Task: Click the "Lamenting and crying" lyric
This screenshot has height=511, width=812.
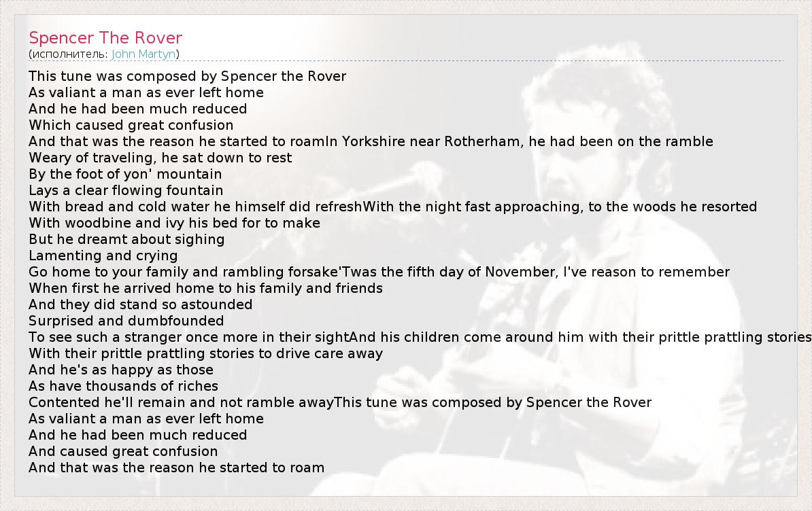Action: [x=103, y=255]
